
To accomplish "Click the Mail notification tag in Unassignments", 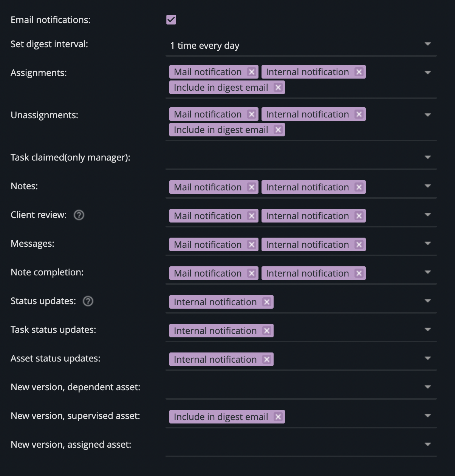I will coord(208,114).
